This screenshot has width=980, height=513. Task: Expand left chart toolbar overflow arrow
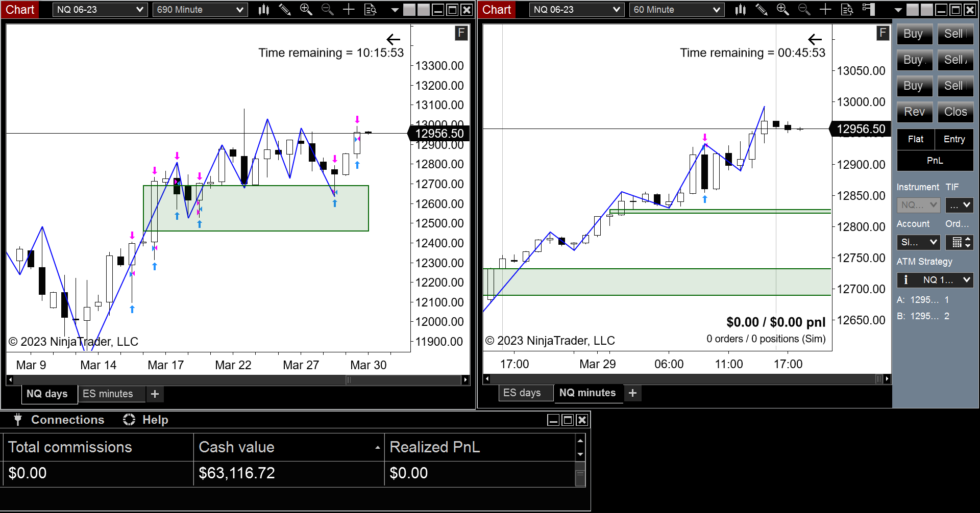click(395, 10)
